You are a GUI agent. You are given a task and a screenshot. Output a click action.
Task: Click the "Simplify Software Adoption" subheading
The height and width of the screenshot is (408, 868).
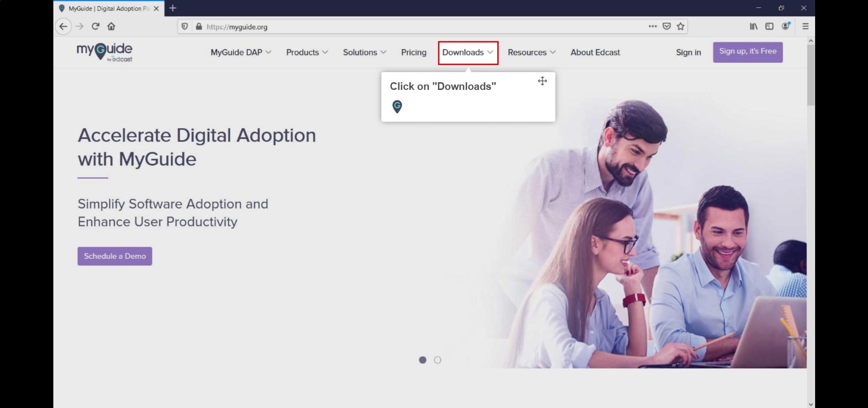(173, 213)
